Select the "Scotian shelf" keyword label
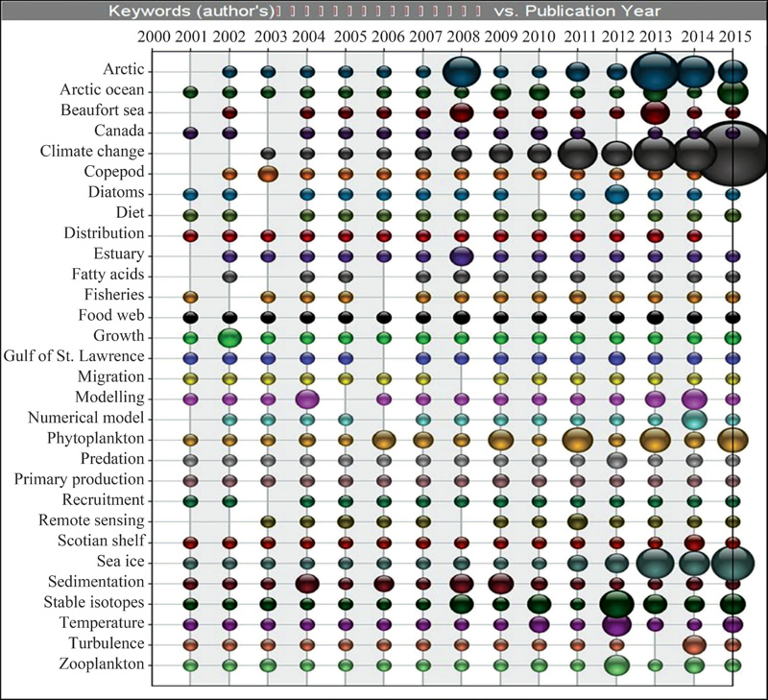 [101, 541]
